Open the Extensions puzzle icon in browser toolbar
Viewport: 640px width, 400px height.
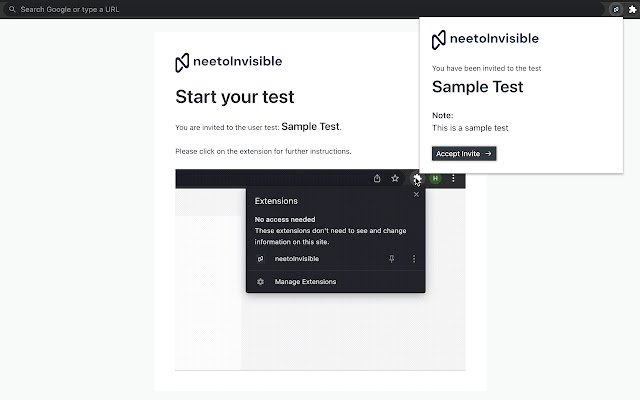pyautogui.click(x=632, y=9)
